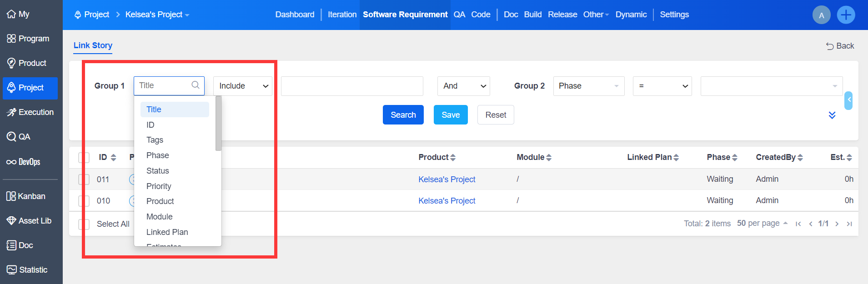This screenshot has height=284, width=868.
Task: Toggle the Select All checkbox
Action: coord(84,224)
